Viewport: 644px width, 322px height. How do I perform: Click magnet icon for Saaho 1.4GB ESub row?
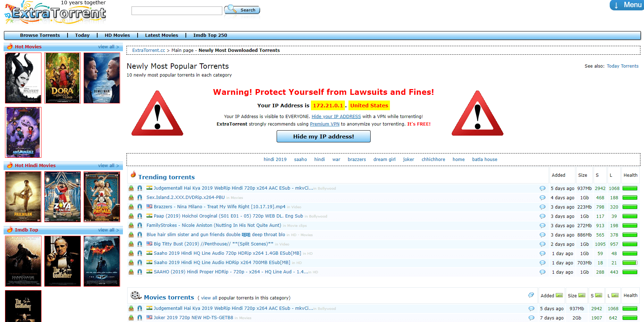pos(140,253)
